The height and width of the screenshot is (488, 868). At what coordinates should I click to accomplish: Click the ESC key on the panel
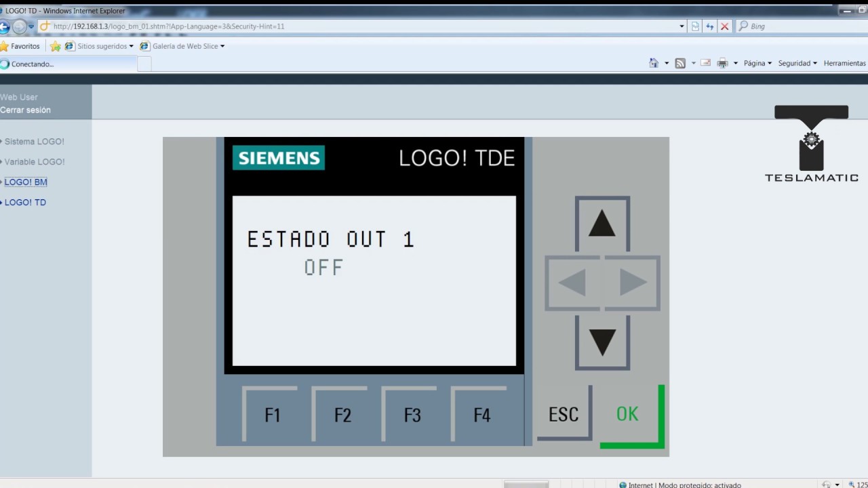pos(564,413)
